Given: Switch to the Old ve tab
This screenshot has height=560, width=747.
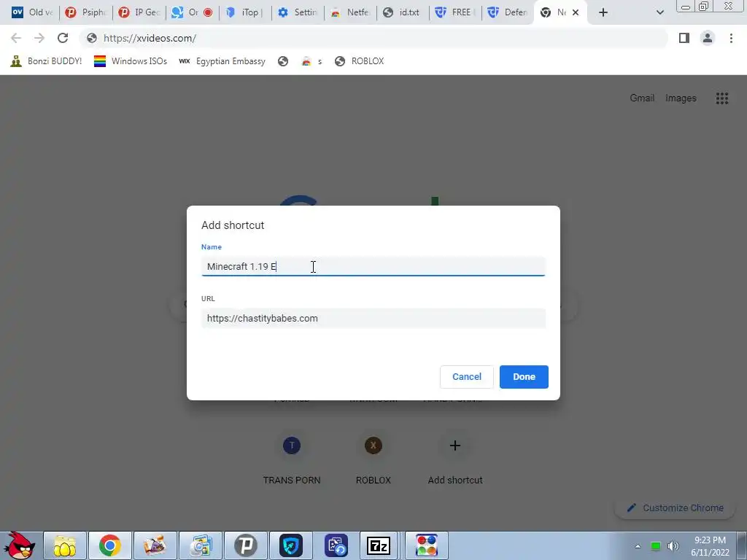Looking at the screenshot, I should click(x=32, y=12).
